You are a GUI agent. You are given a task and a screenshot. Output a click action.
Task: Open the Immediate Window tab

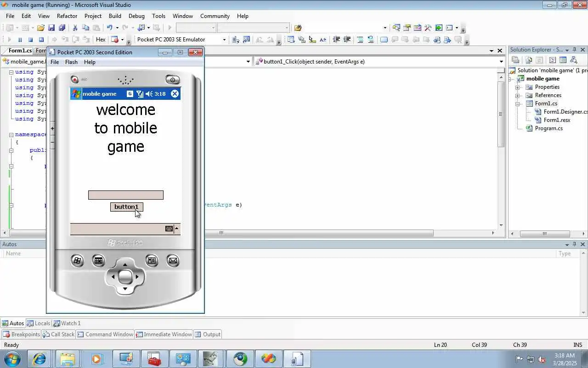click(164, 334)
